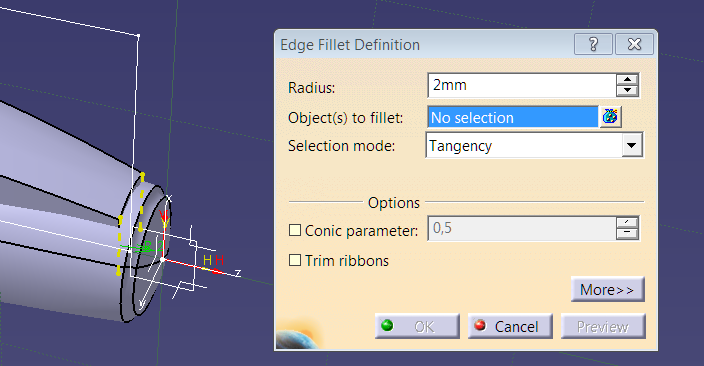Open the objects to fillet selection list icon
Viewport: 704px width, 366px height.
coord(610,117)
